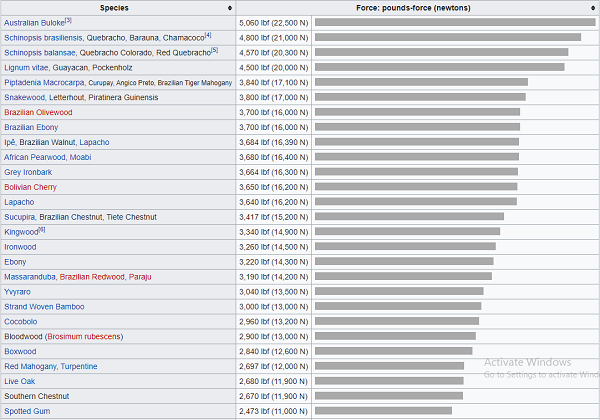Open Schinopsis brasiliensis link
Screen dimensions: 600x420
[x=43, y=38]
